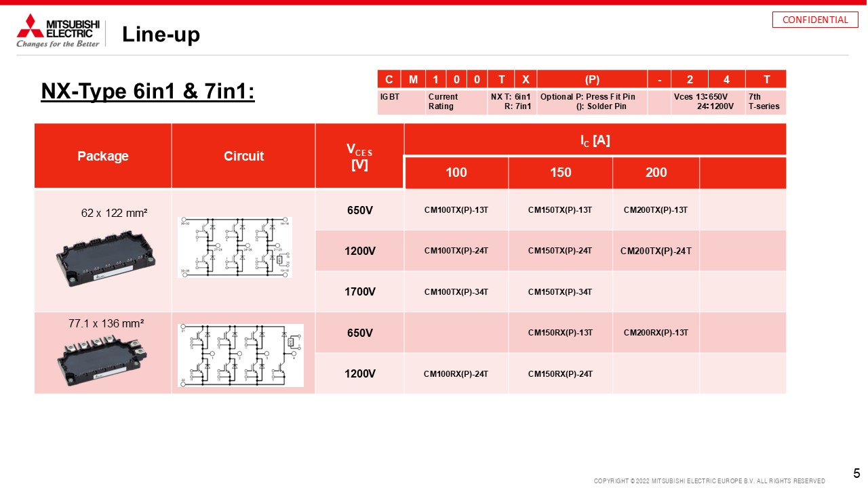This screenshot has height=488, width=868.
Task: Select the 7in1 circuit diagram image
Action: click(x=241, y=355)
